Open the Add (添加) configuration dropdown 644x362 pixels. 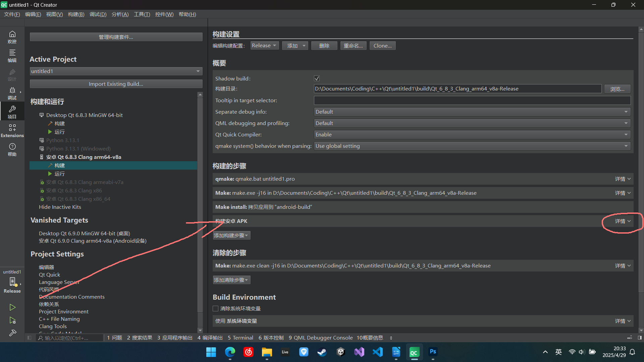(x=295, y=46)
